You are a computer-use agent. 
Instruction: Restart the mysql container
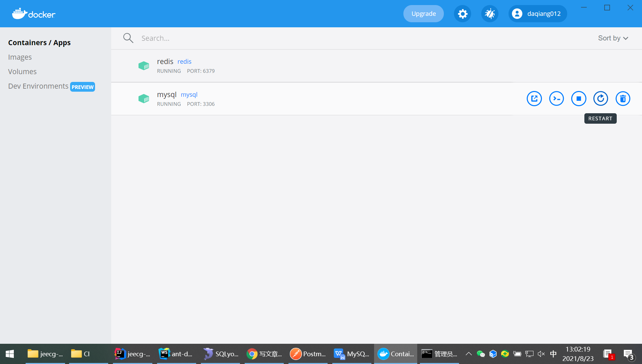[601, 99]
